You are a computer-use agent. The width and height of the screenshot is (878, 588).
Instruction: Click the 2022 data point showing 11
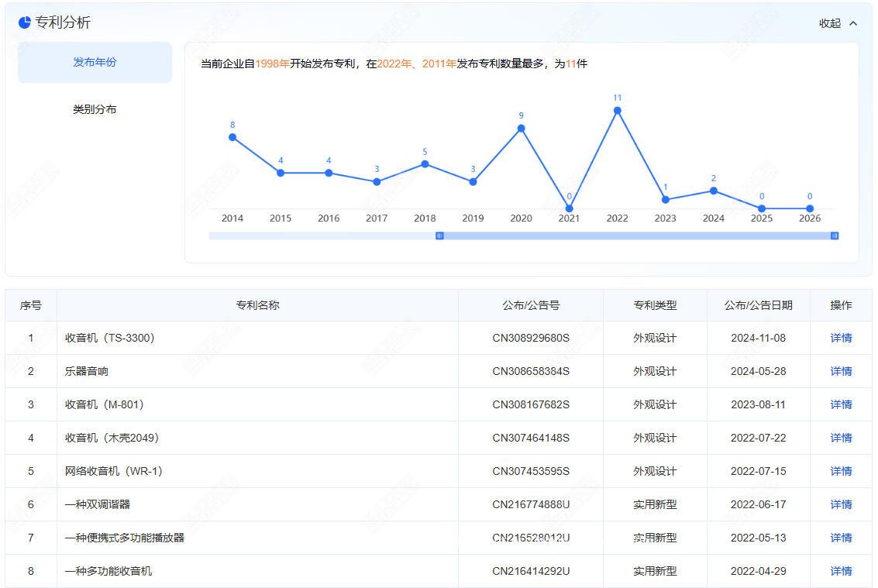click(618, 111)
